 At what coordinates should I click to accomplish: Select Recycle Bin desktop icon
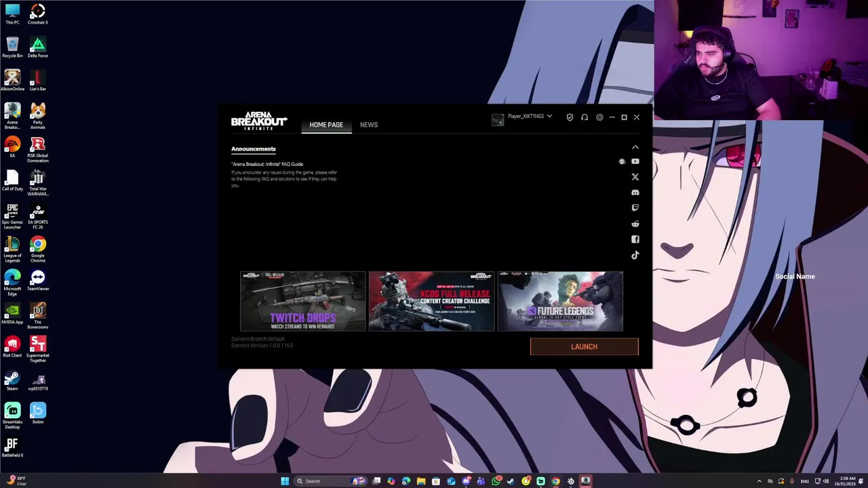pyautogui.click(x=12, y=47)
